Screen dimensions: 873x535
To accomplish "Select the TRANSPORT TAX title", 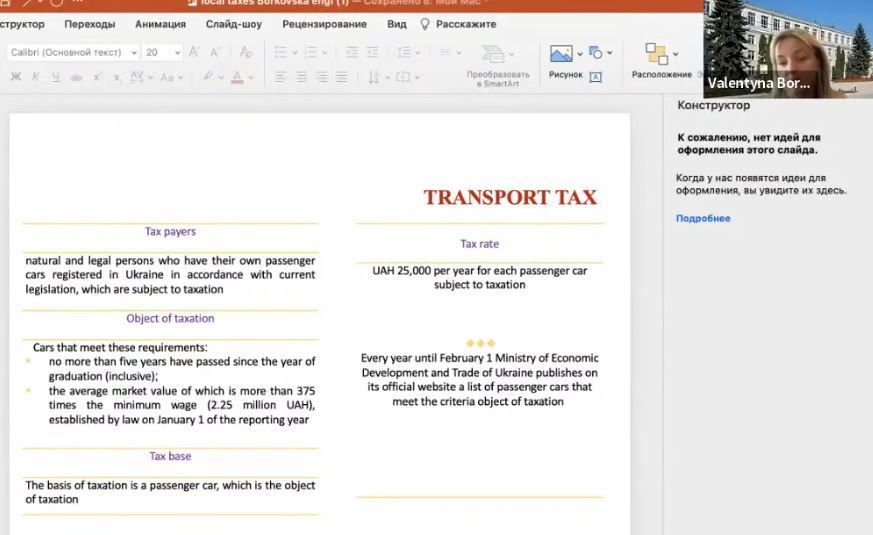I will 510,197.
